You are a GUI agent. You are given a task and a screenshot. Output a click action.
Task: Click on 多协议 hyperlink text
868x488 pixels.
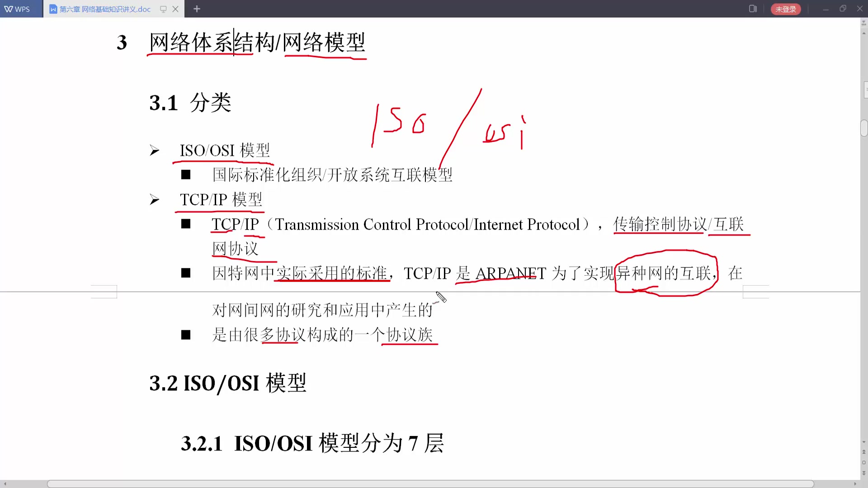(x=281, y=335)
